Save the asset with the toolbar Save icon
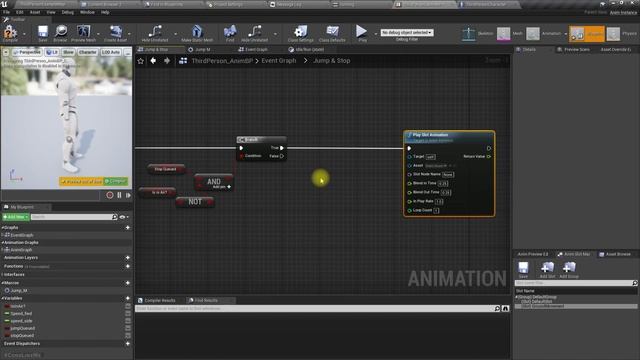This screenshot has width=640, height=360. point(42,32)
